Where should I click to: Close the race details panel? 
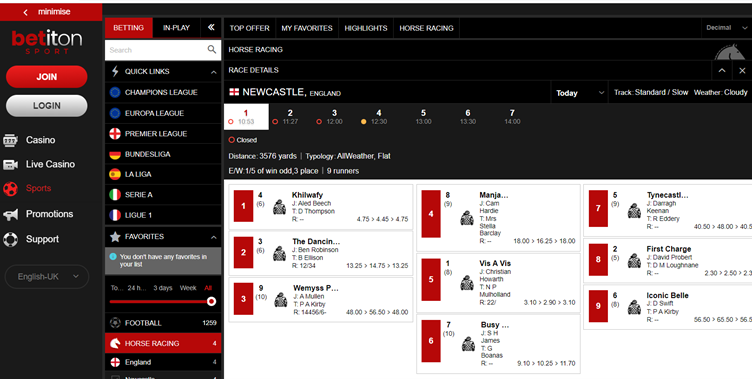[742, 71]
